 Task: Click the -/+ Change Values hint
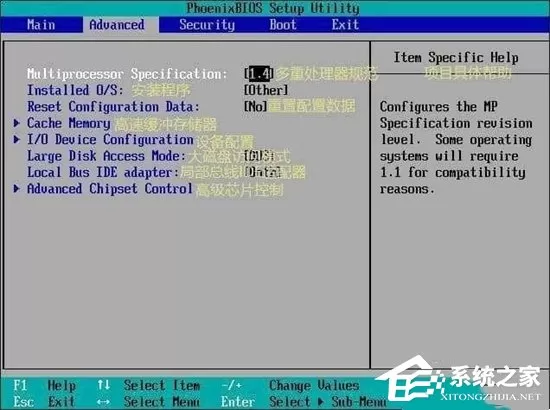[x=290, y=385]
